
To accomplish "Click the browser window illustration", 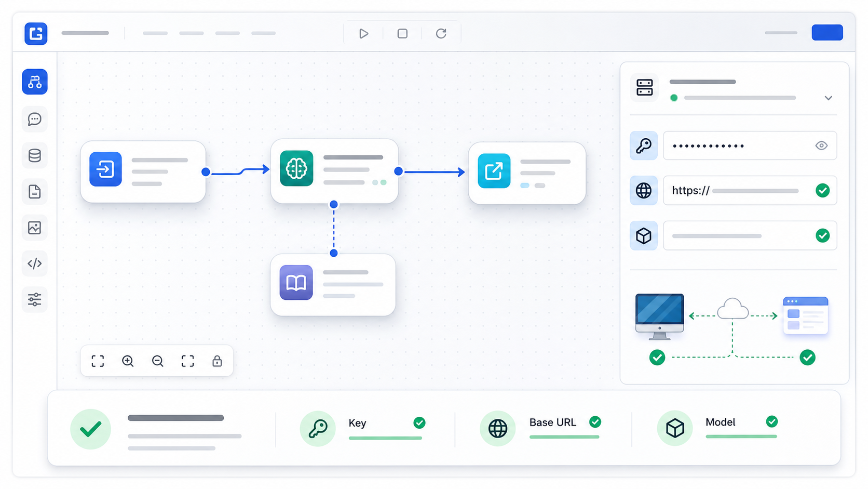I will tap(805, 315).
